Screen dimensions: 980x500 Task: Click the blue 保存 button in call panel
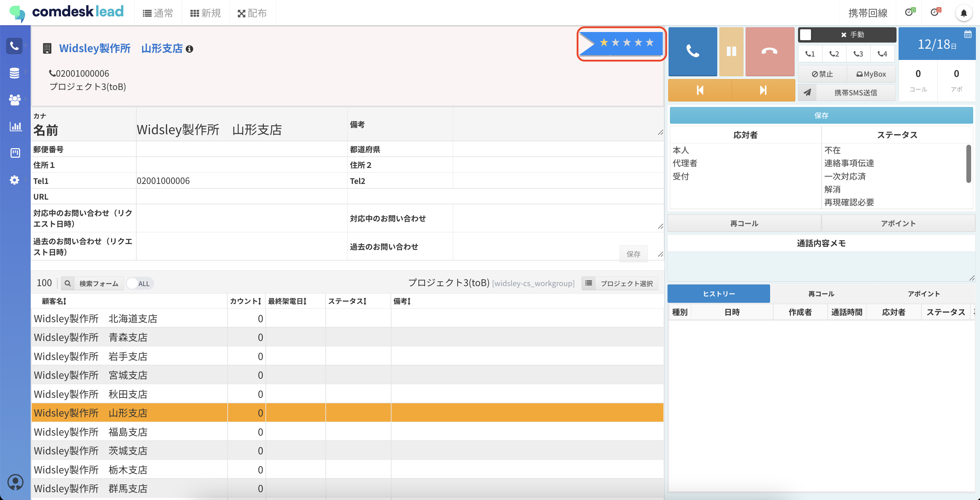(x=821, y=115)
